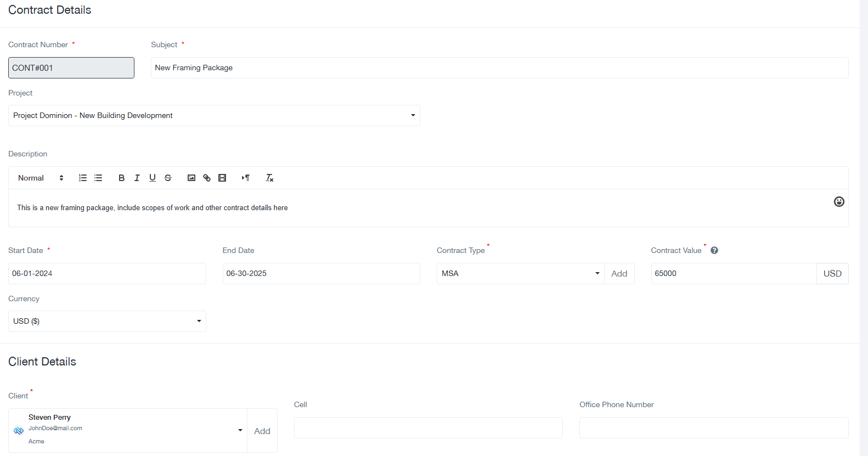Click Add next to the Client selector

(x=262, y=431)
